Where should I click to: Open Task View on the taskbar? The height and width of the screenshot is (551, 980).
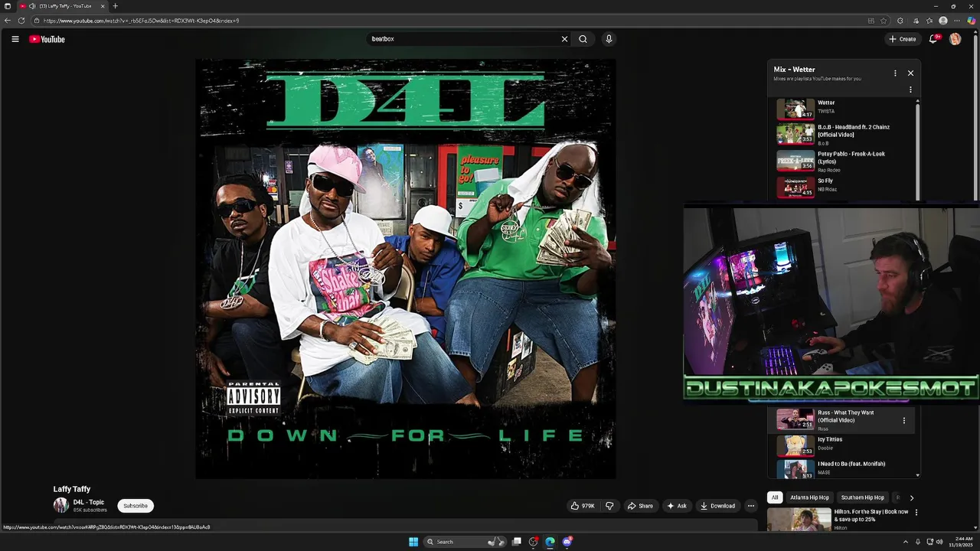tap(517, 542)
